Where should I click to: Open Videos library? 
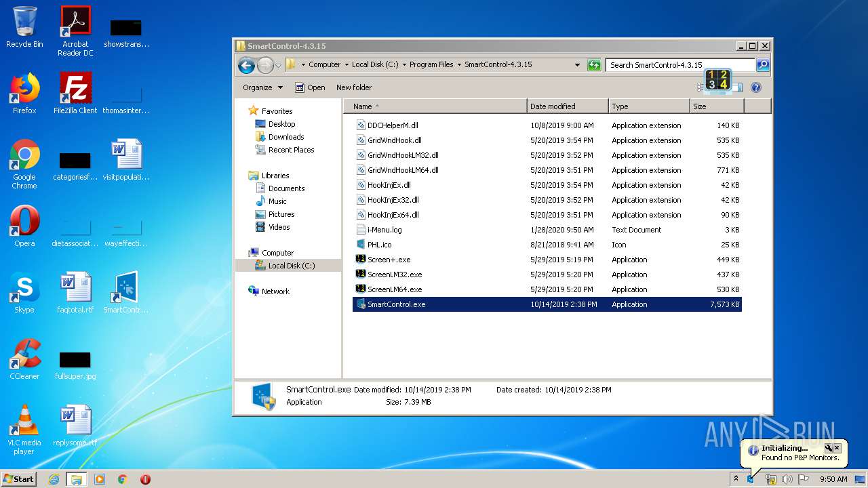[273, 227]
